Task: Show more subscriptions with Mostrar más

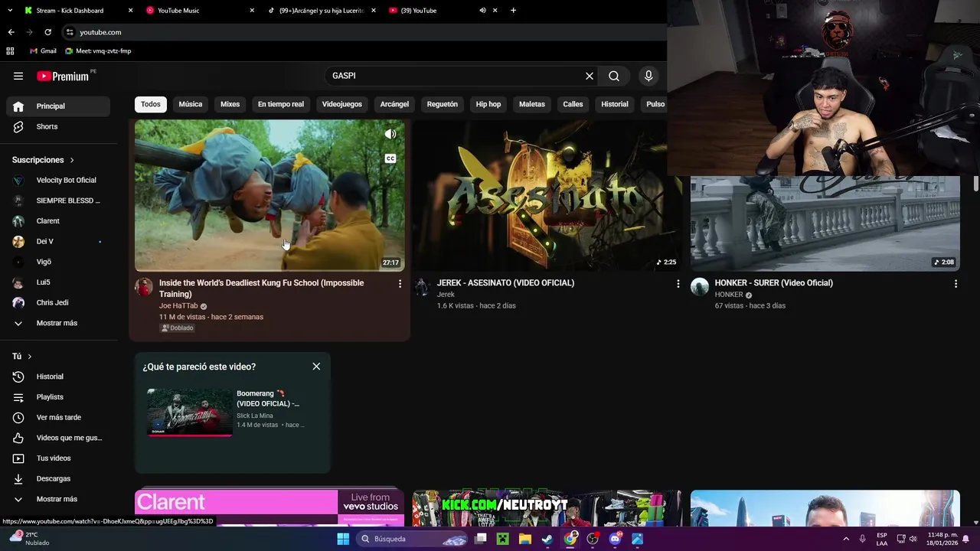Action: click(58, 323)
